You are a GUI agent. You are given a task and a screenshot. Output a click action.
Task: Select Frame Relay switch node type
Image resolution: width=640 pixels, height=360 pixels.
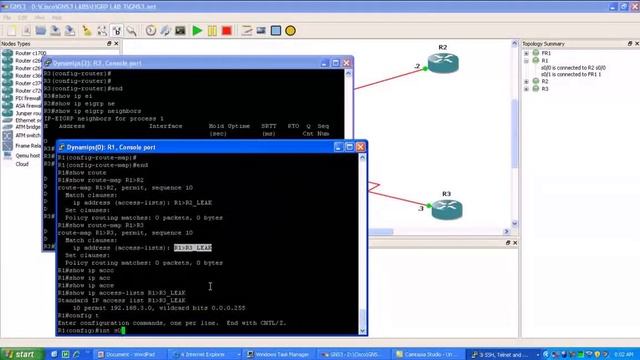click(21, 146)
